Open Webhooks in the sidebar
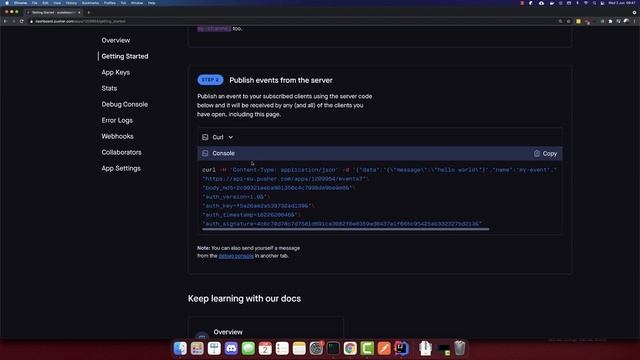The height and width of the screenshot is (360, 640). [118, 136]
